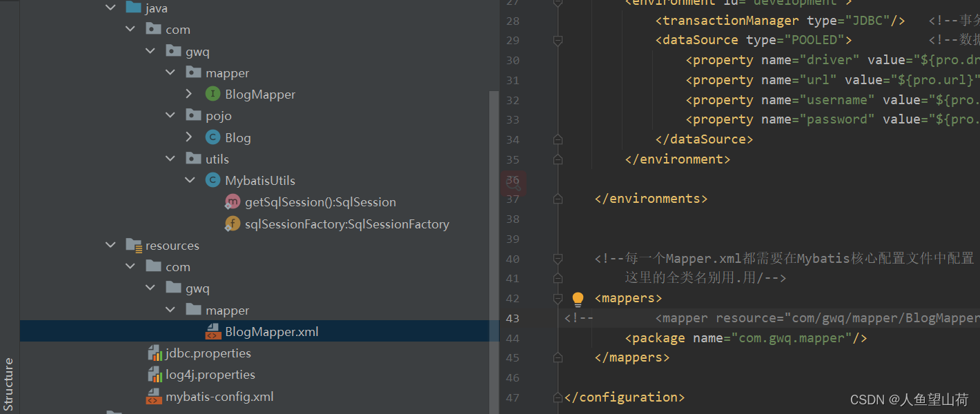The height and width of the screenshot is (414, 980).
Task: Click the </configuration> closing tag
Action: pos(624,397)
